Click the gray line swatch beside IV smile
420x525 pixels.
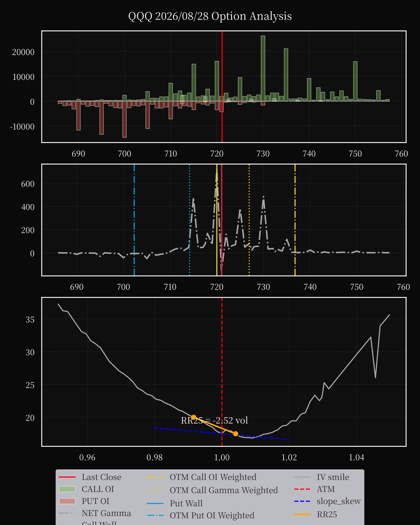[x=302, y=477]
